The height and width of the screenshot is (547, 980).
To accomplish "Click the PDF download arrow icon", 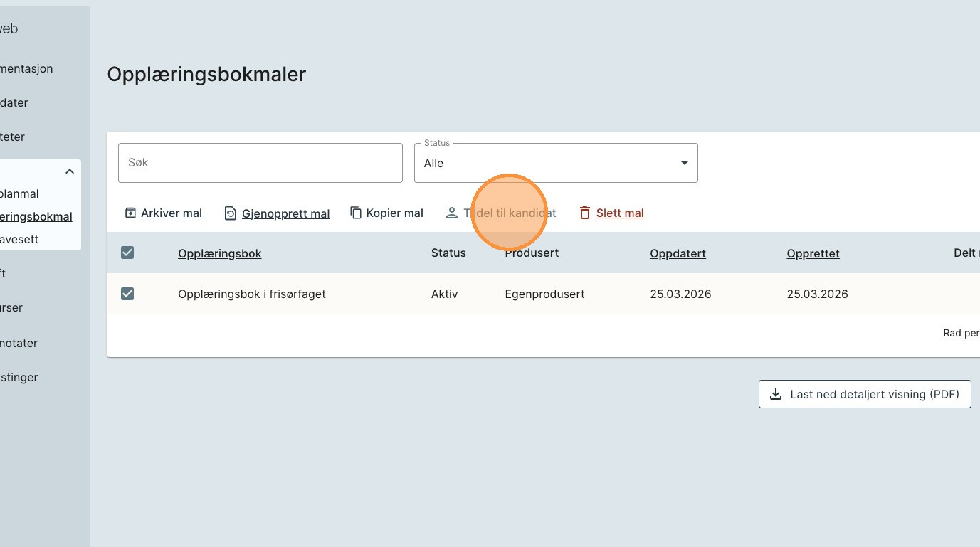I will point(776,394).
